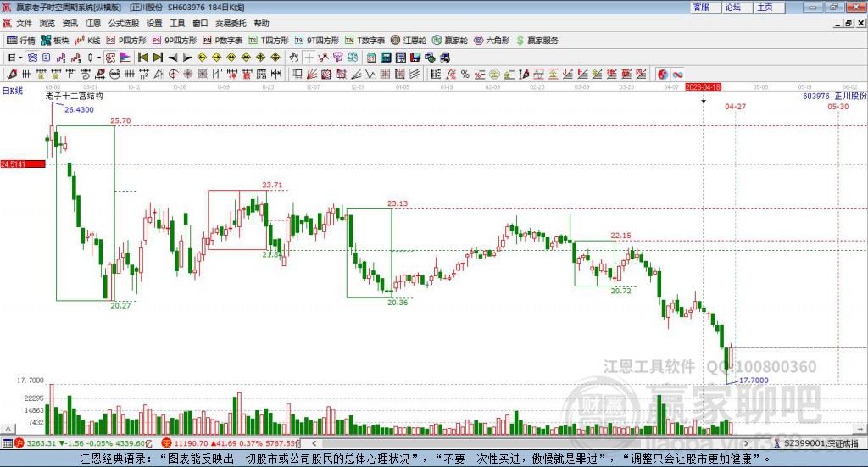868x467 pixels.
Task: Click the status bar grid icon
Action: (7, 443)
